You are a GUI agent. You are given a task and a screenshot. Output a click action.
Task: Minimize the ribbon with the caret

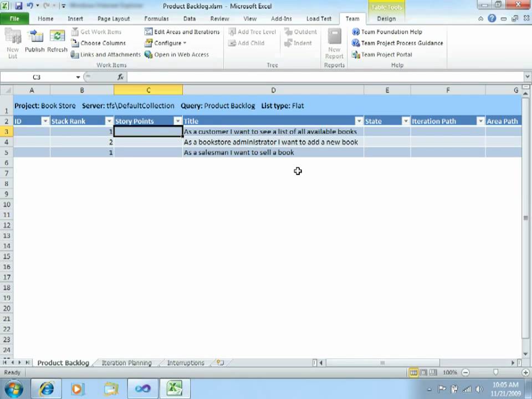[481, 19]
